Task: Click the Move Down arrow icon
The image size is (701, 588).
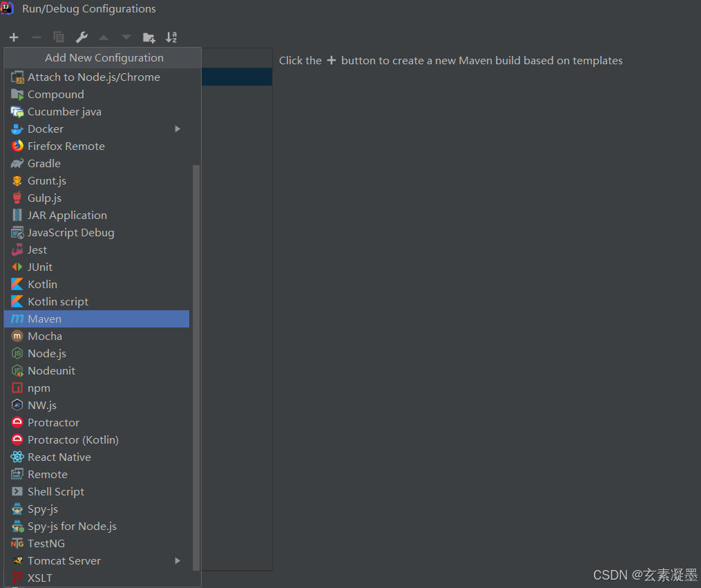Action: (x=126, y=37)
